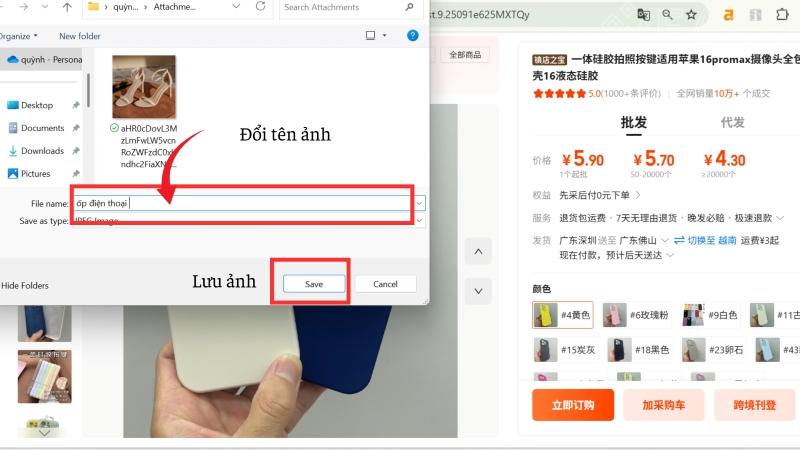Select the high heels image thumbnail
The height and width of the screenshot is (450, 800).
click(144, 87)
